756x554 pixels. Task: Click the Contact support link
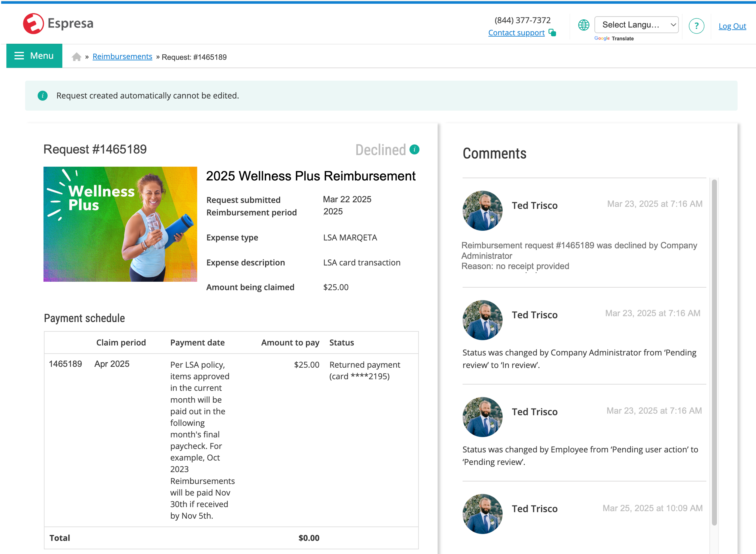coord(516,33)
